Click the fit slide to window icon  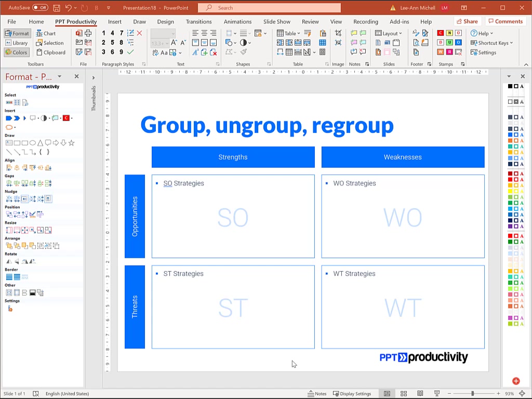click(x=522, y=394)
